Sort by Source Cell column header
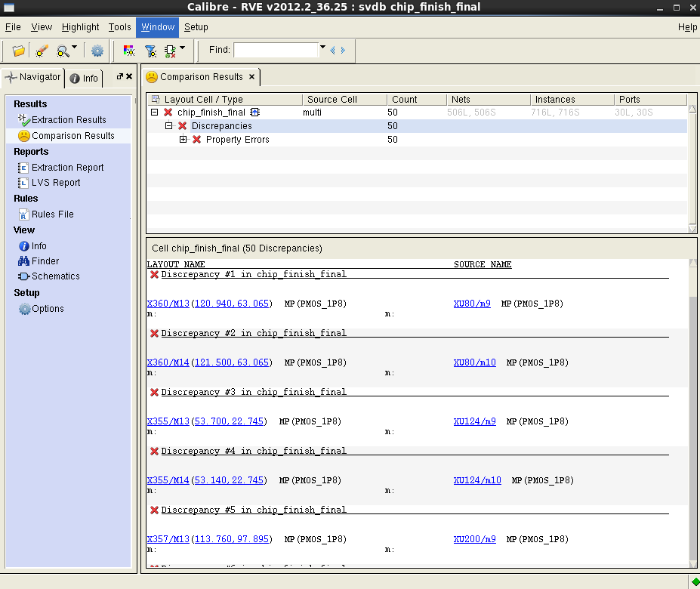The height and width of the screenshot is (589, 700). [x=332, y=100]
